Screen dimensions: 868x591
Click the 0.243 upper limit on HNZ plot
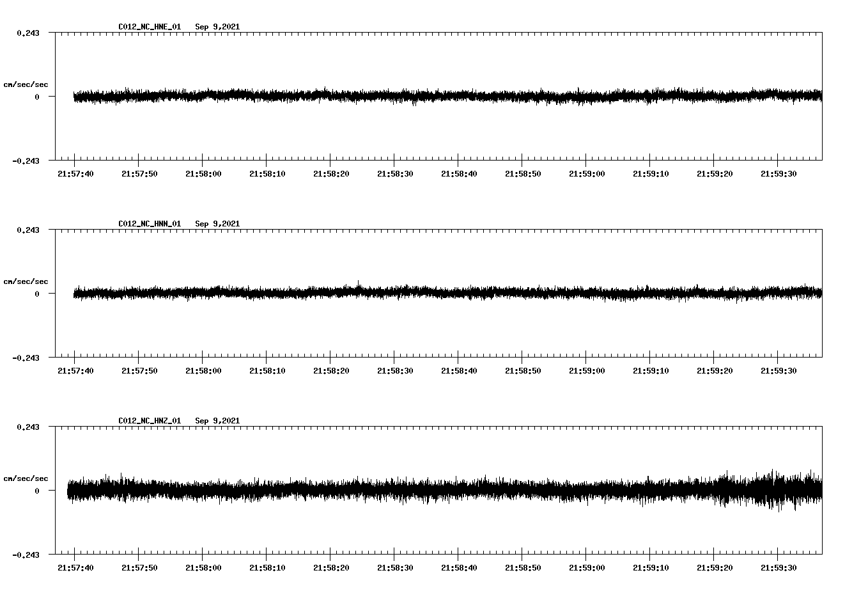click(x=27, y=427)
